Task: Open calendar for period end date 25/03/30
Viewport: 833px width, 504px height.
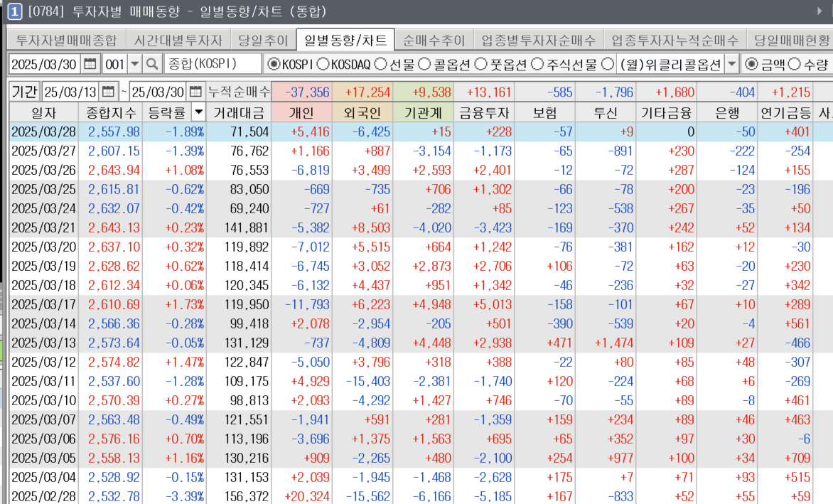Action: click(x=195, y=92)
